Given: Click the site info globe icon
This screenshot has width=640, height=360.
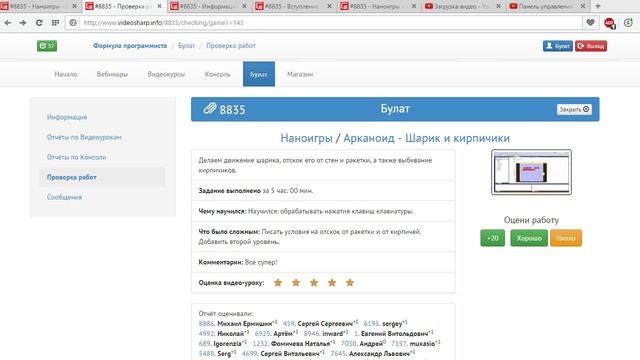Looking at the screenshot, I should [73, 23].
